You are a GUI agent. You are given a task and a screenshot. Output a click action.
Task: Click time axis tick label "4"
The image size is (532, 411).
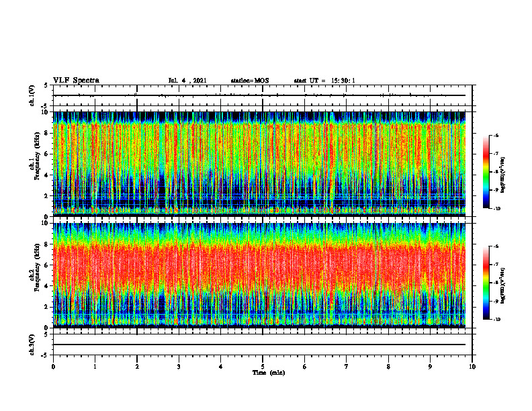tap(221, 367)
